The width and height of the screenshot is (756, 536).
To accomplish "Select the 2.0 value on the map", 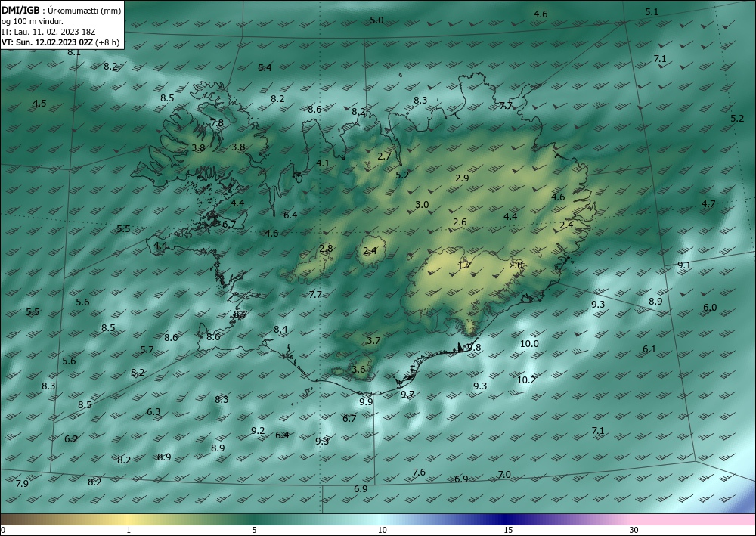I will (516, 265).
